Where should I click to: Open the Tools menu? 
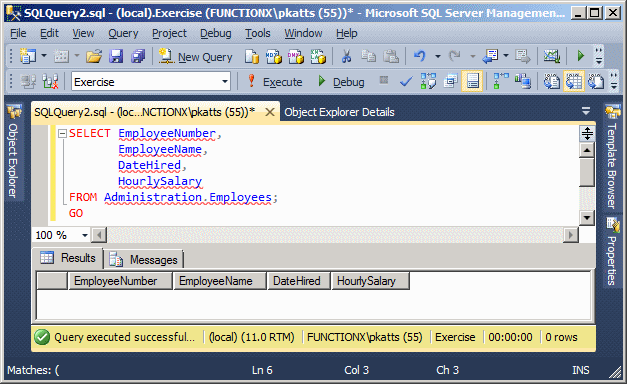(258, 33)
